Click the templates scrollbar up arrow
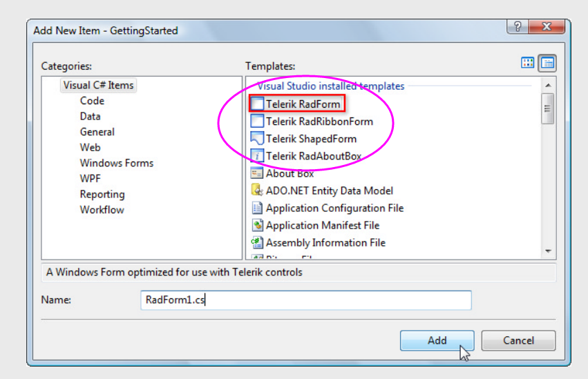Image resolution: width=588 pixels, height=379 pixels. tap(548, 86)
